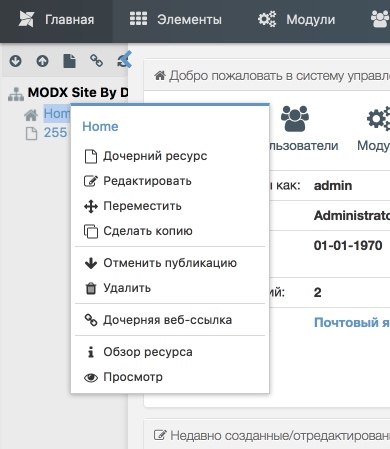The image size is (390, 449).
Task: Choose Переместить from context menu
Action: [x=170, y=206]
